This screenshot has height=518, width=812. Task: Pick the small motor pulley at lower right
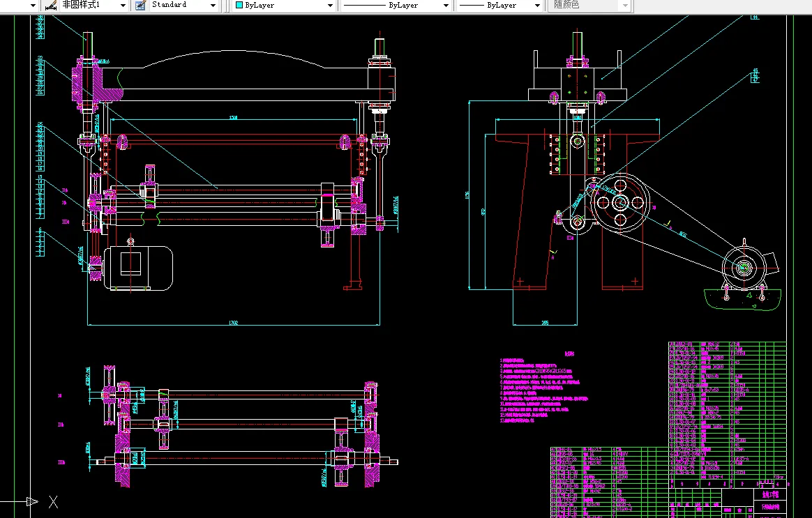pos(744,268)
